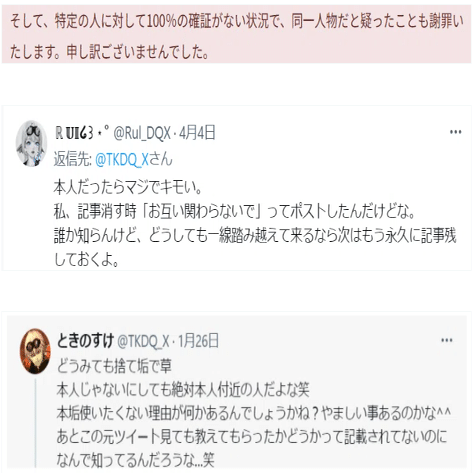The image size is (473, 473).
Task: Open the RUI63 display name profile
Action: tap(82, 133)
